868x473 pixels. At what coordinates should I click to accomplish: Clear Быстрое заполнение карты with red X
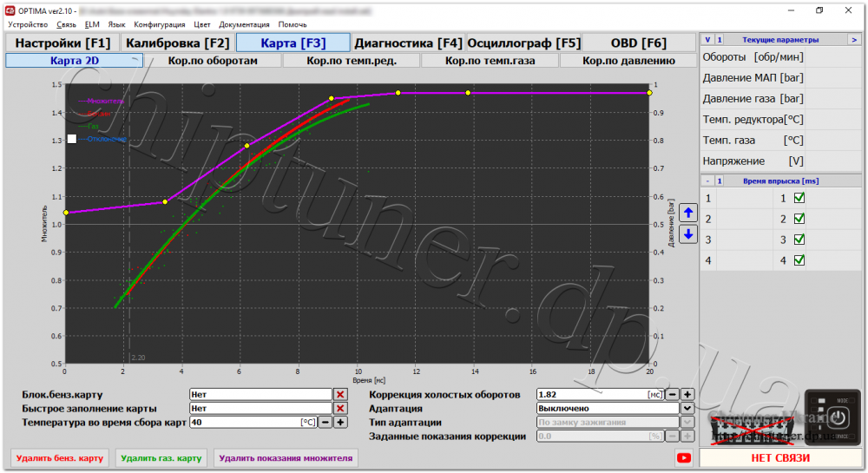[340, 408]
